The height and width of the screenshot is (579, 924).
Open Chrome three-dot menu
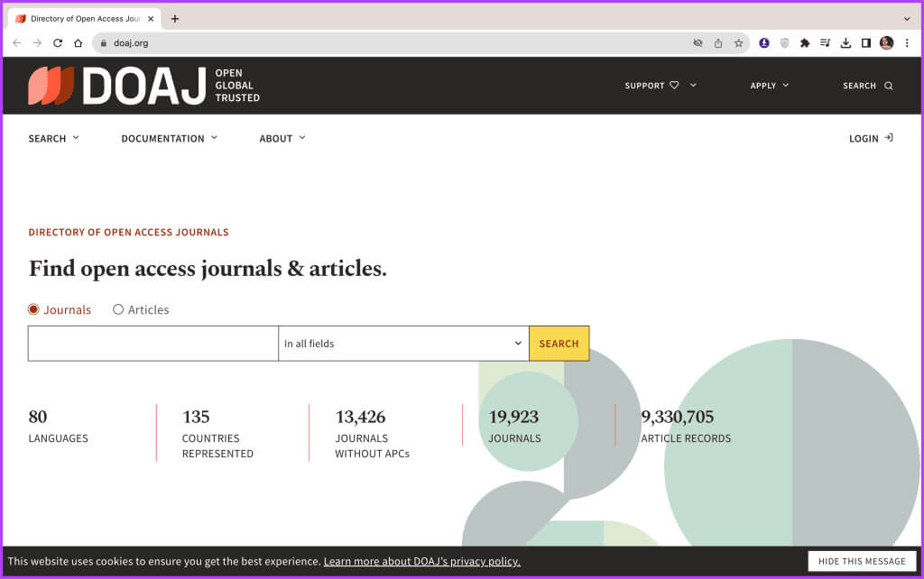pos(907,43)
